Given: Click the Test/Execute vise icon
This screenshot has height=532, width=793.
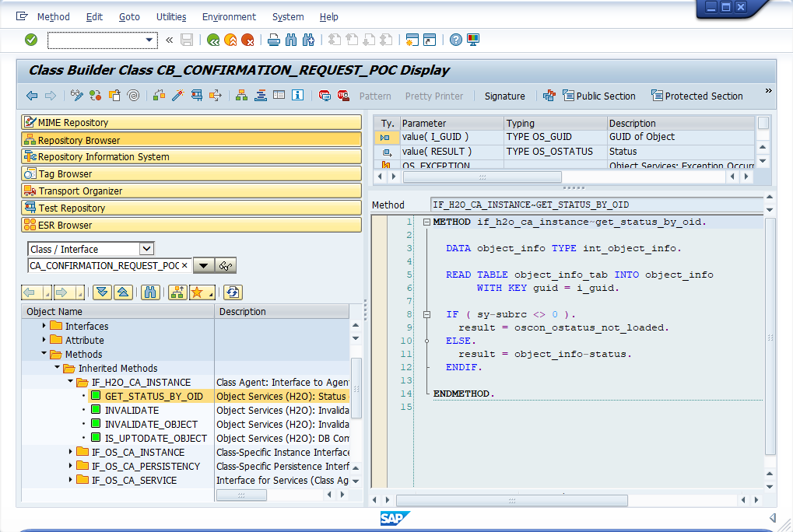Looking at the screenshot, I should click(197, 96).
